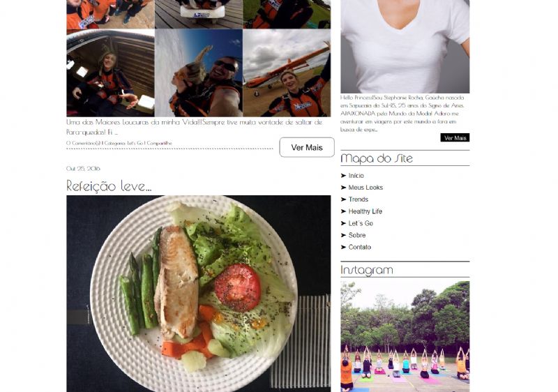
Task: Click the arrow icon beside Contato
Action: 343,247
